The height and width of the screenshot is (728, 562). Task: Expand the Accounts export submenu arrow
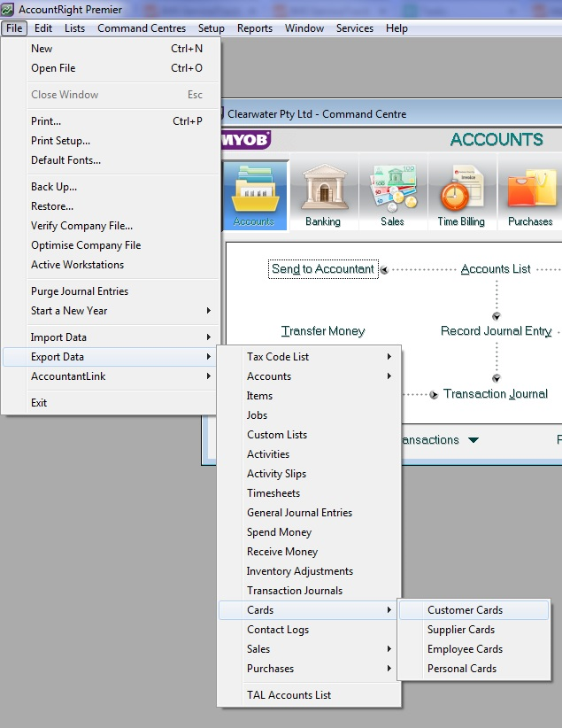(389, 376)
